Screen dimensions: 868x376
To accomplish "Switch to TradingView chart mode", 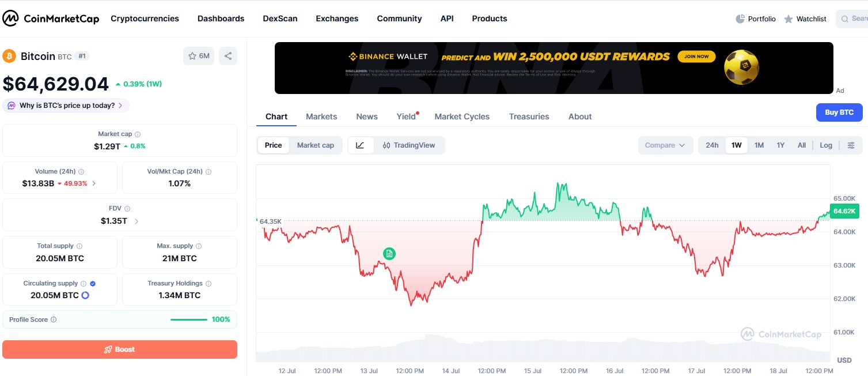I will (x=409, y=145).
